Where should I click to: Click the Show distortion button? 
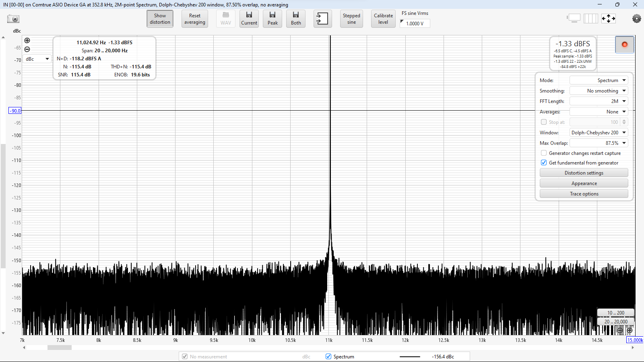(160, 19)
